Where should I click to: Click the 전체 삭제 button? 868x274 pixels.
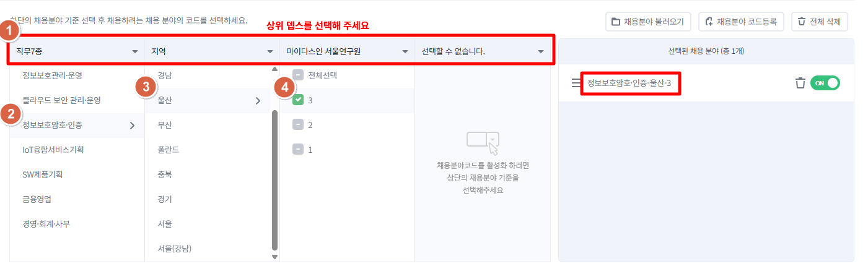[819, 22]
